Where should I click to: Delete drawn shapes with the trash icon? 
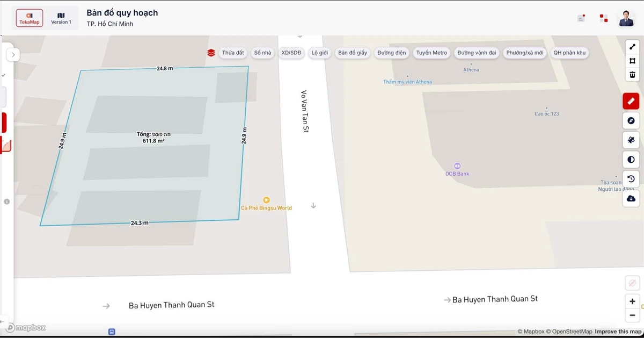[632, 75]
